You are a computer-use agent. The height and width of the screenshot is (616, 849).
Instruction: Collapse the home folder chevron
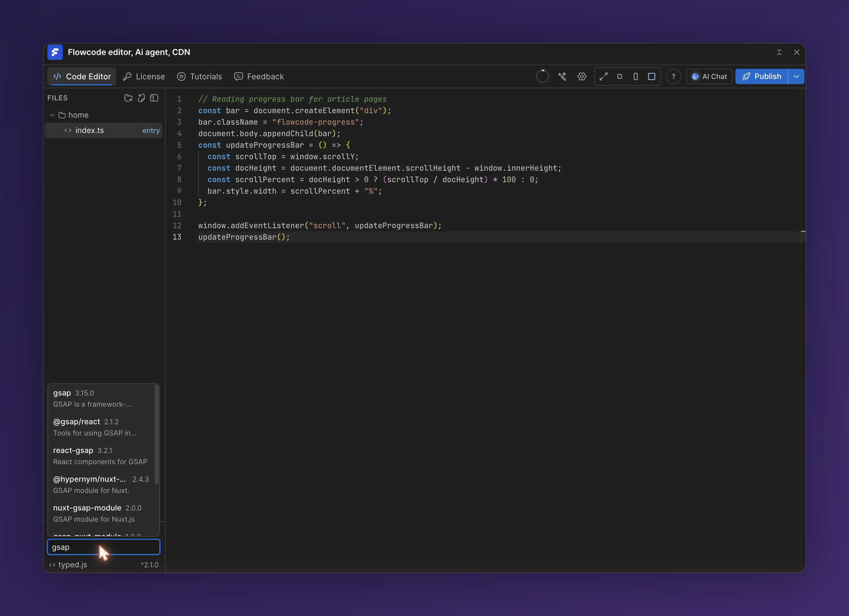(x=52, y=115)
